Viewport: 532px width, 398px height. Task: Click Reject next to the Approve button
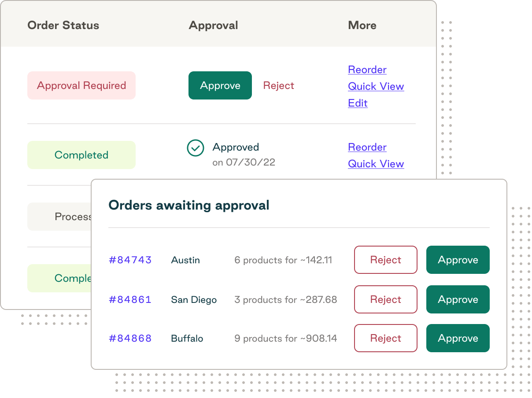tap(278, 85)
